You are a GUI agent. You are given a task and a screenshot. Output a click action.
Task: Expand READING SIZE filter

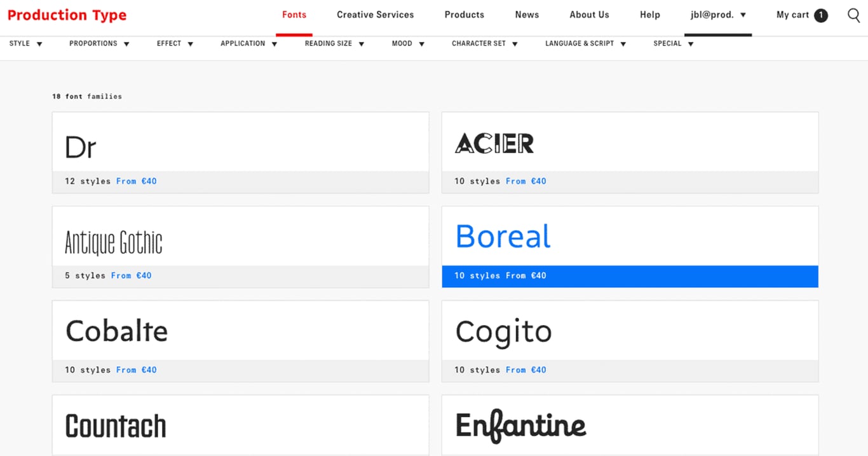click(x=335, y=43)
